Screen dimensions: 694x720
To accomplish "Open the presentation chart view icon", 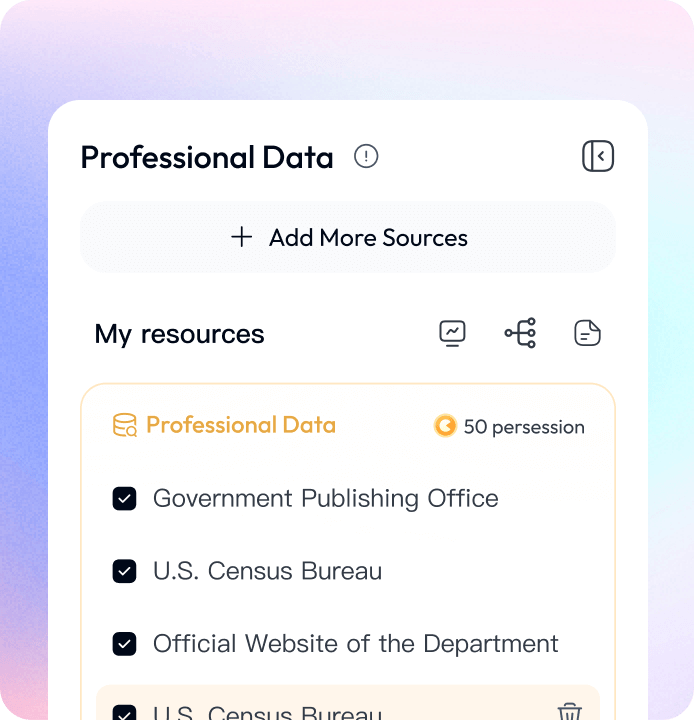I will [x=452, y=333].
